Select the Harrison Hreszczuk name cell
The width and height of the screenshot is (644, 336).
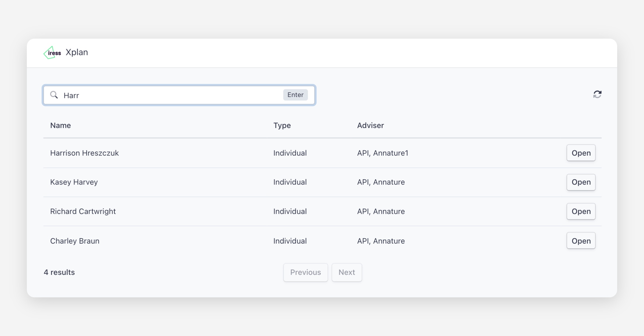tap(84, 153)
